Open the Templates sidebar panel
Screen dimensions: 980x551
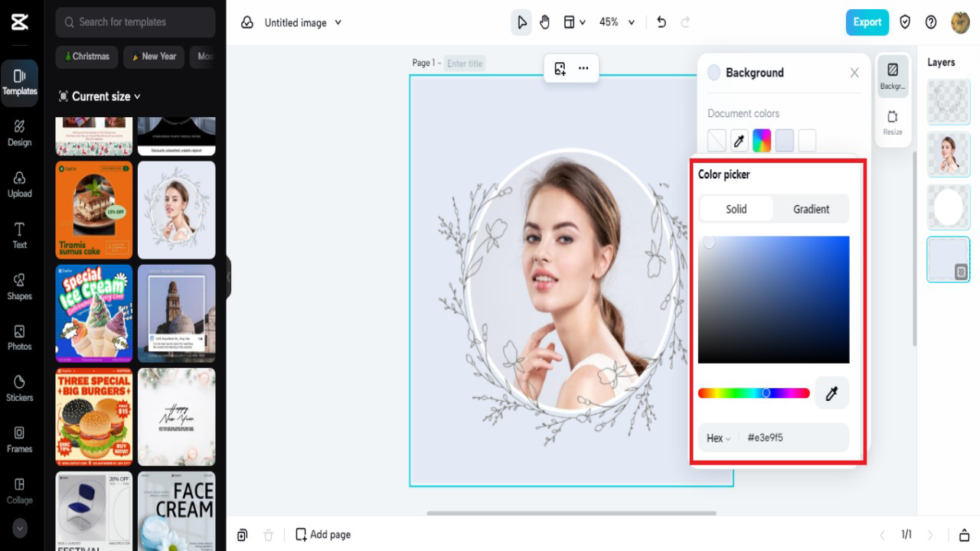click(x=20, y=81)
